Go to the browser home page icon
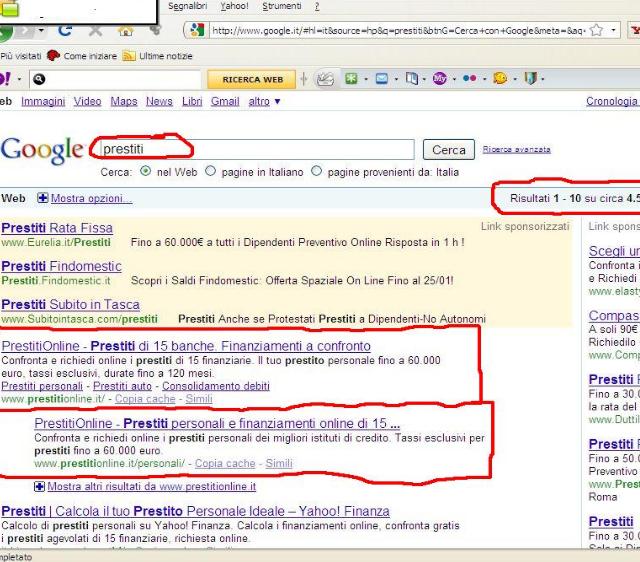The height and width of the screenshot is (562, 640). 125,31
